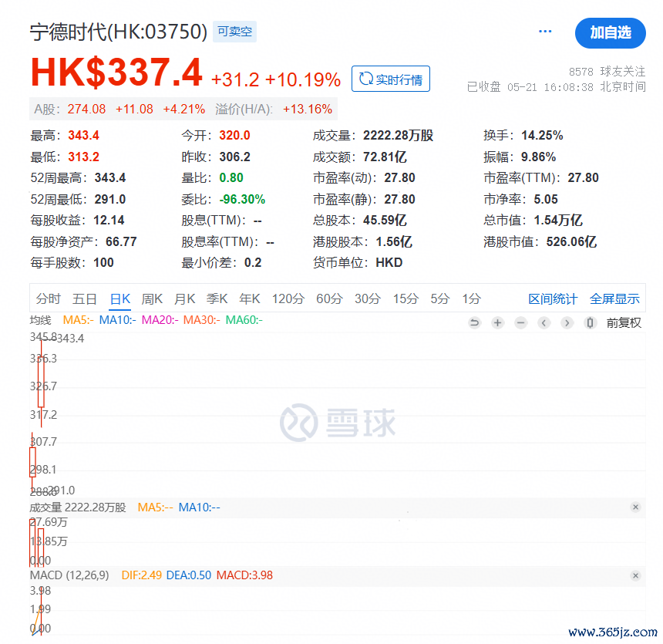Click the MACD (12,26,9) indicator title
The height and width of the screenshot is (644, 663).
click(69, 575)
